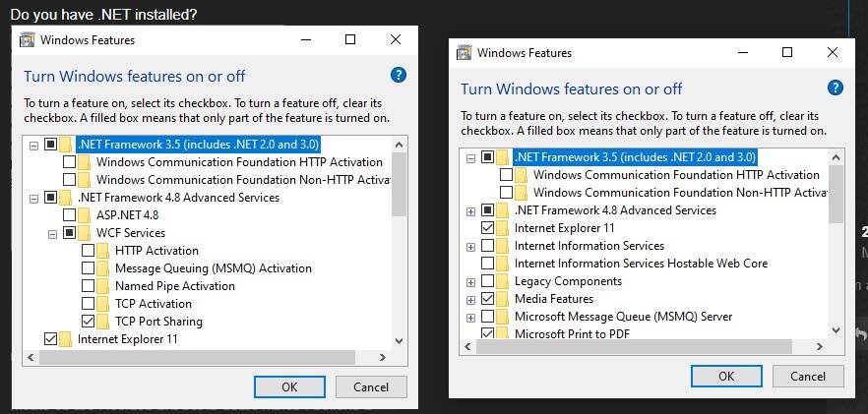Collapse .NET Framework 3.5 node in right window
Image resolution: width=868 pixels, height=414 pixels.
pos(471,157)
